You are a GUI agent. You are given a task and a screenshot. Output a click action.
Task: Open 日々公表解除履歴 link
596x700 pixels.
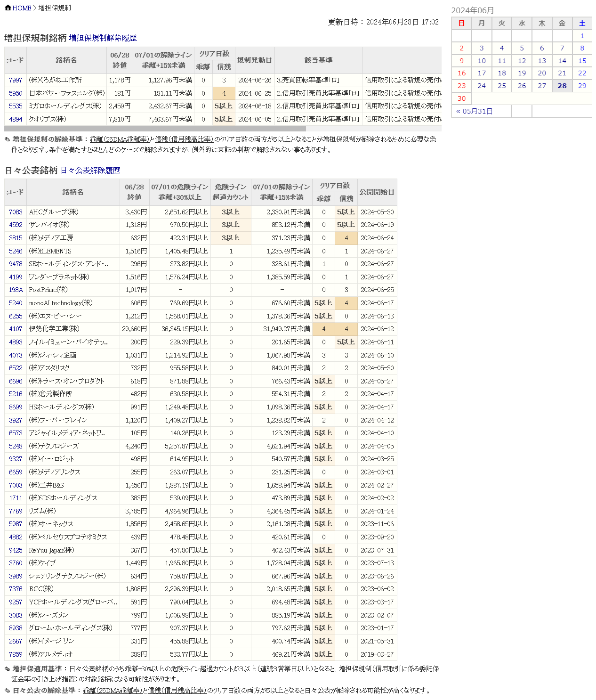pyautogui.click(x=90, y=171)
